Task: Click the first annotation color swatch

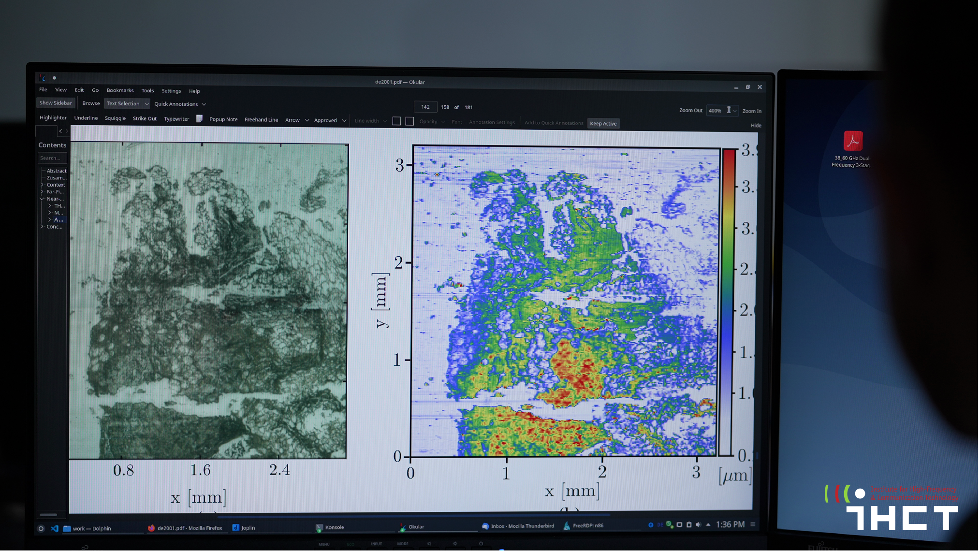Action: pyautogui.click(x=396, y=121)
